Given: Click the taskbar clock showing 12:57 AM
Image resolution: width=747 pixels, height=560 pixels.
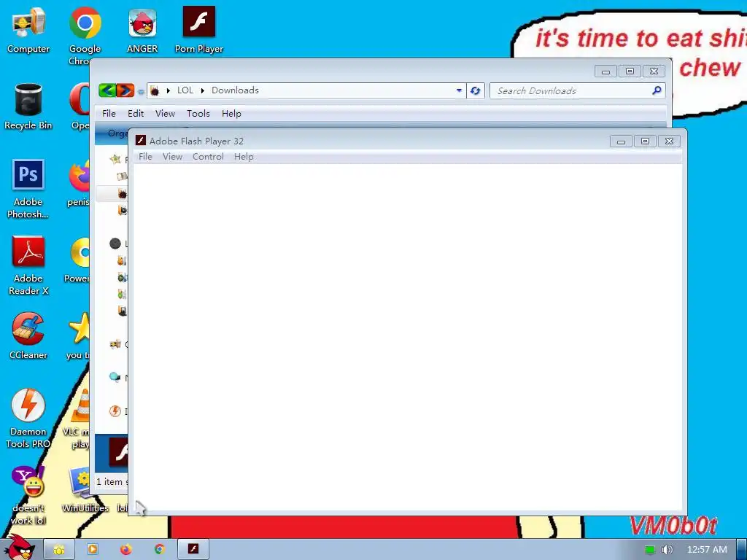Looking at the screenshot, I should [707, 550].
